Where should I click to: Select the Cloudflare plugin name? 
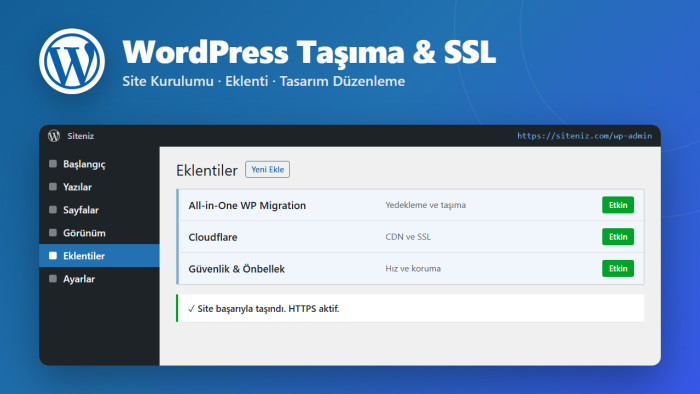[x=213, y=237]
